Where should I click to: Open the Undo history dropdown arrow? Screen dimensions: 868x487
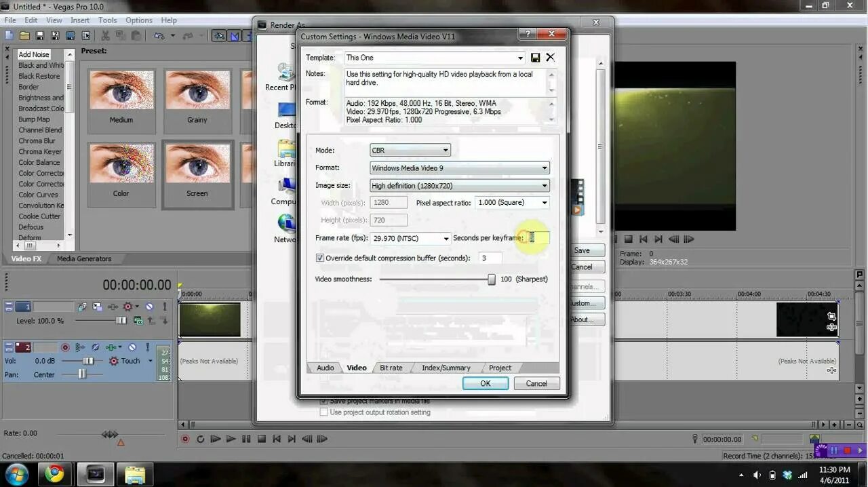tap(172, 35)
